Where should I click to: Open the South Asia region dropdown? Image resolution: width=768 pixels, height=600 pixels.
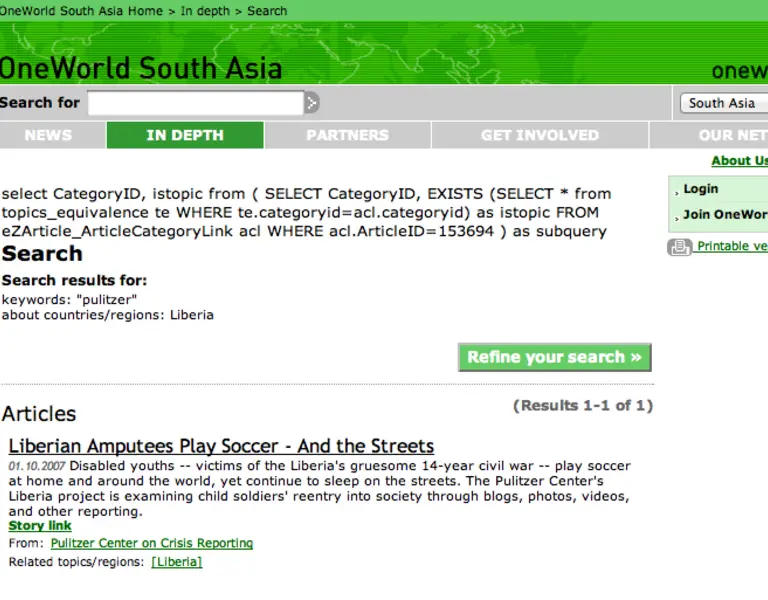[x=724, y=103]
